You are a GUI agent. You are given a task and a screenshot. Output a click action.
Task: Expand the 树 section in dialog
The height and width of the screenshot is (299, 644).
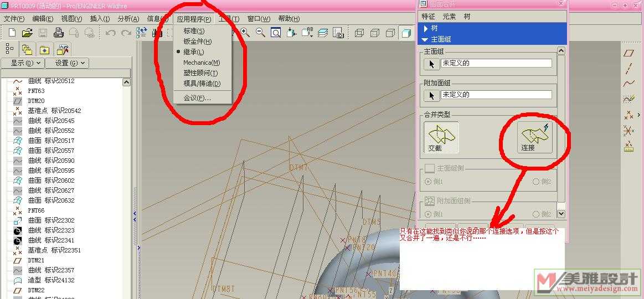point(426,28)
